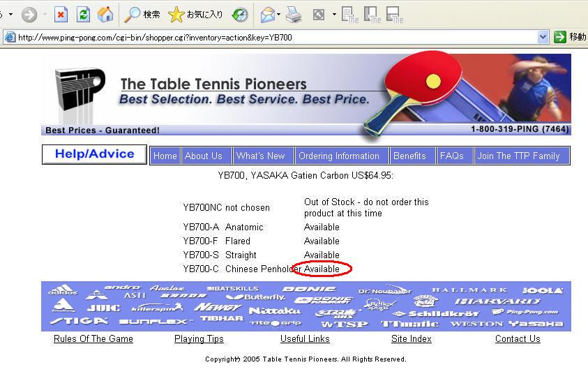Click the TIBHAR brand logo
Image resolution: width=588 pixels, height=381 pixels.
(222, 318)
